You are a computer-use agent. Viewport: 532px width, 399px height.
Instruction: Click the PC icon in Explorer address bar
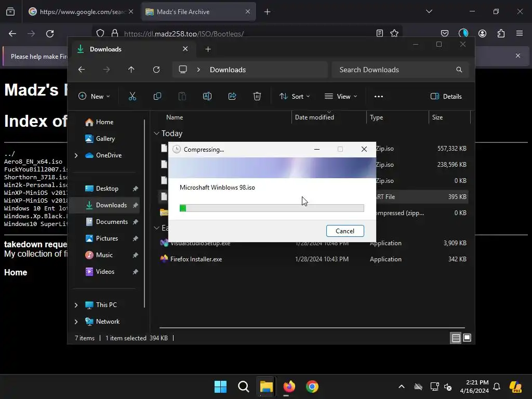(x=183, y=70)
